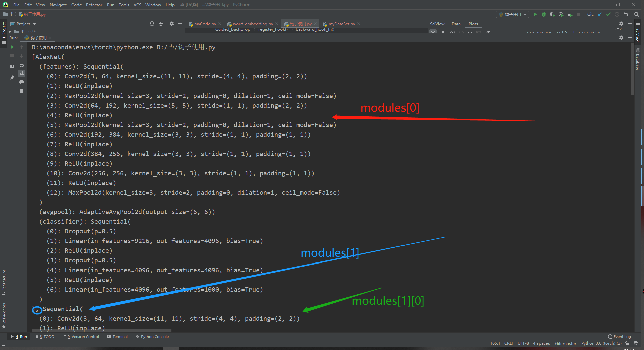Open the 6: TODO tool window
The image size is (644, 350).
[44, 336]
